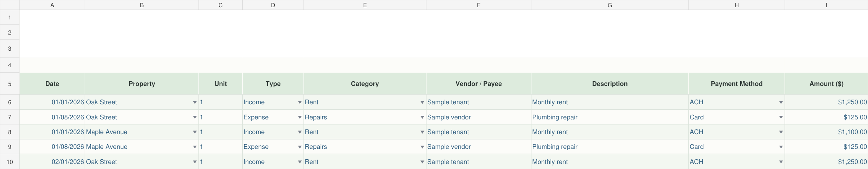
Task: Select "ACH" payment cell in row 6
Action: pyautogui.click(x=737, y=102)
